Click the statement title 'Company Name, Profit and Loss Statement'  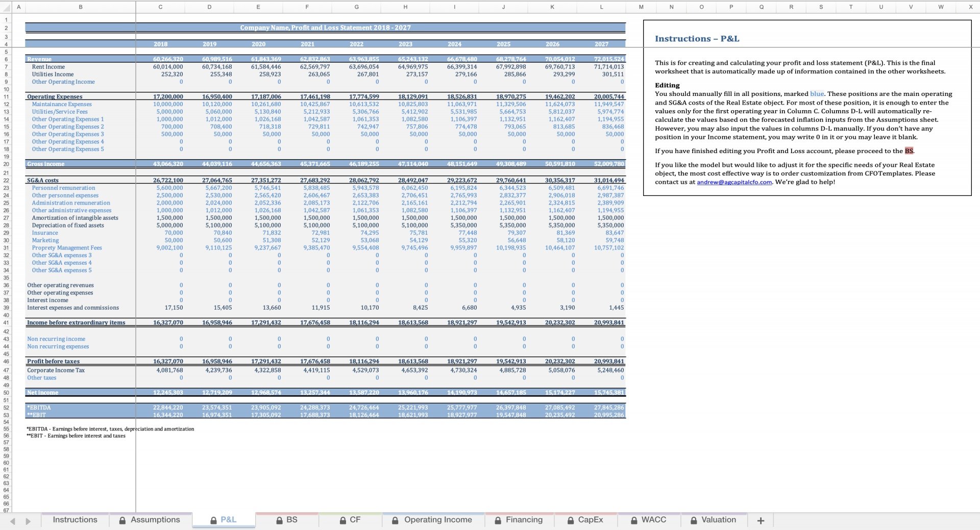pyautogui.click(x=325, y=28)
